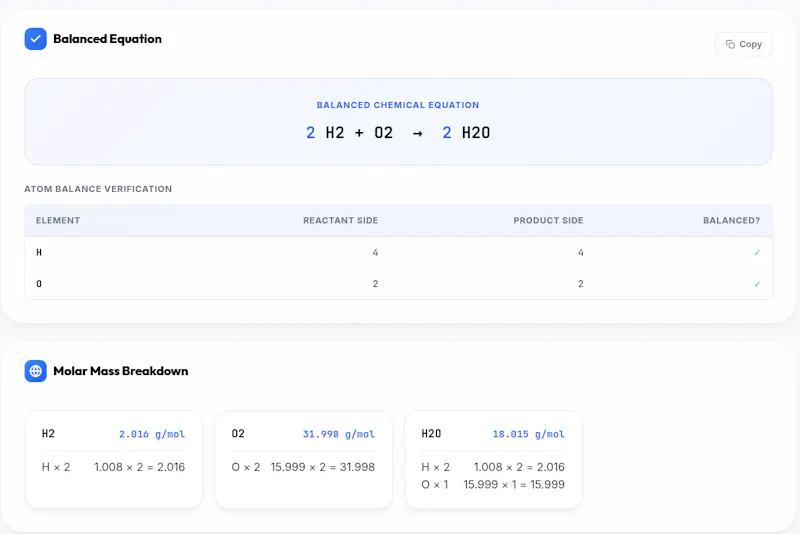Click the copy icon inside Copy button
This screenshot has width=800, height=534.
coord(730,44)
